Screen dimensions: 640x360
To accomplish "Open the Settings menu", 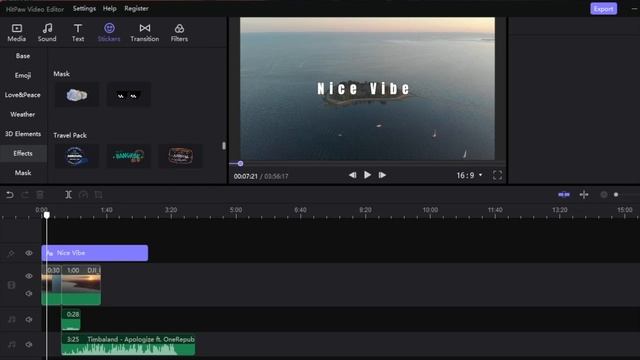I will 84,9.
